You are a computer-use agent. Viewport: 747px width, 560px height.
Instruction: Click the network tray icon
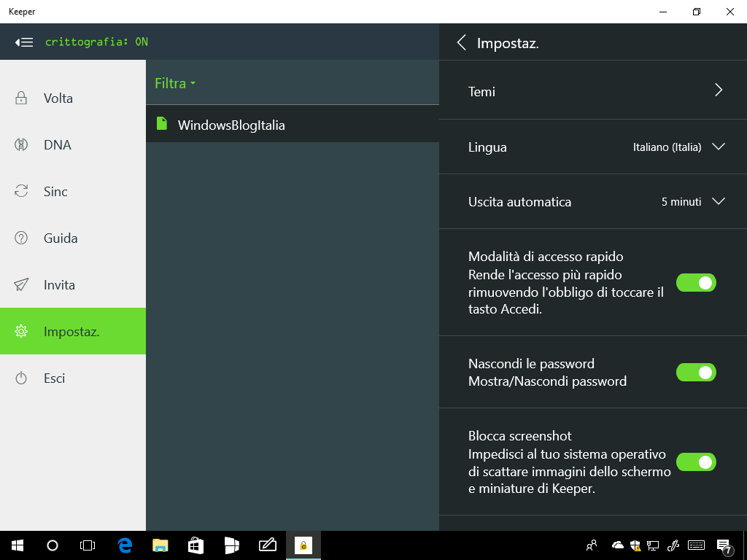pos(653,545)
